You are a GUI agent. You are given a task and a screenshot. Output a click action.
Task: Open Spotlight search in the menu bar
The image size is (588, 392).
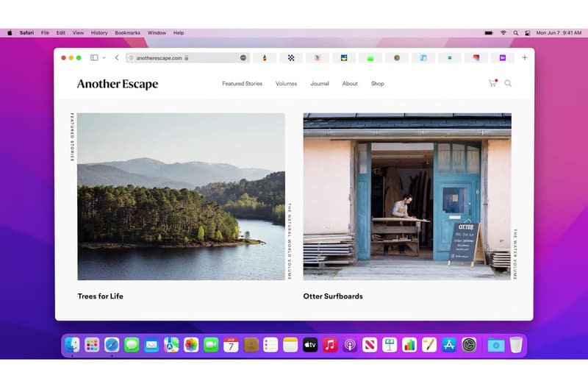click(516, 33)
